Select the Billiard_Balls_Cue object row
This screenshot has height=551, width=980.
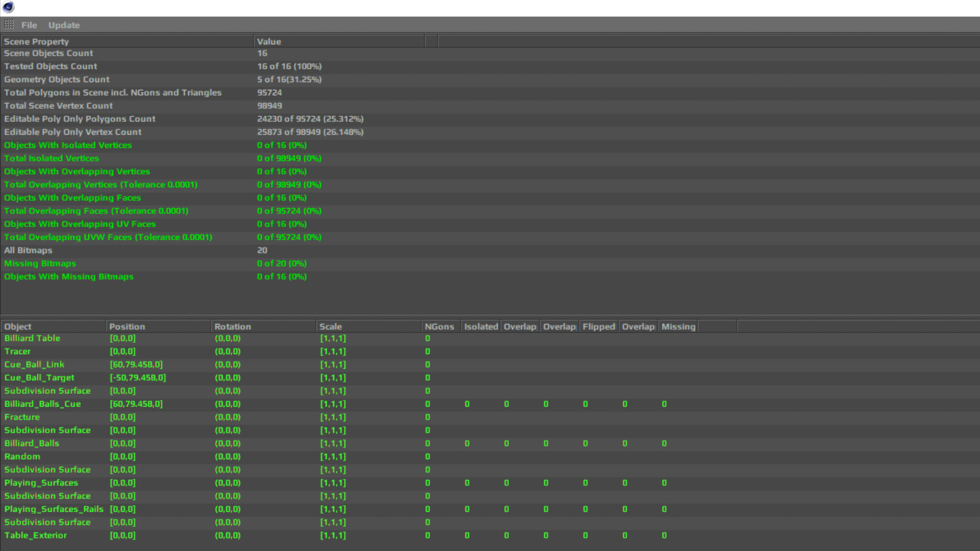tap(42, 404)
